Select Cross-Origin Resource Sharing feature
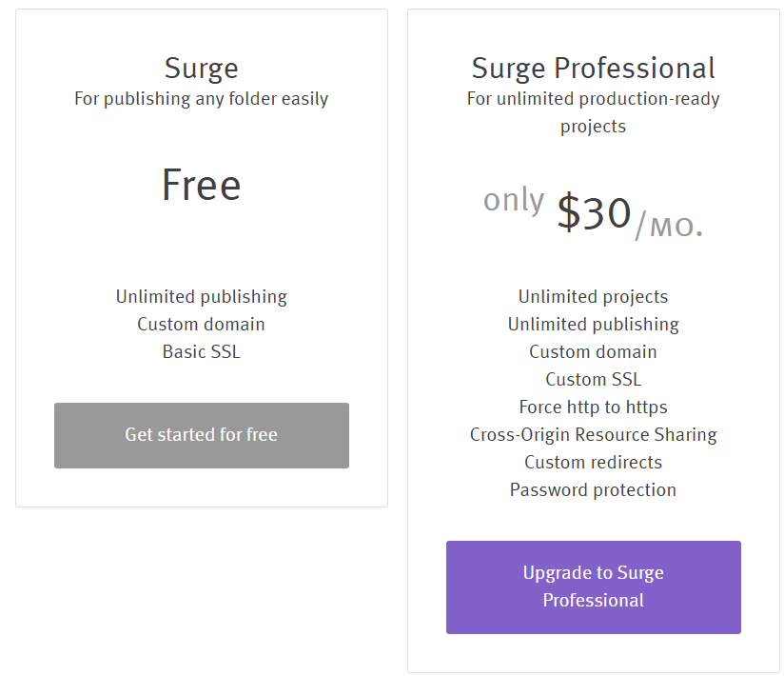This screenshot has width=784, height=676. tap(593, 435)
